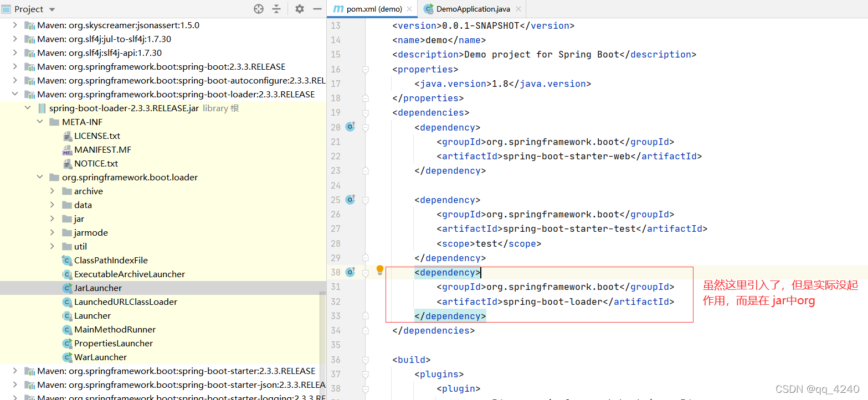The width and height of the screenshot is (868, 400).
Task: Select Maven jul-to-slf4j:1.7.30 library
Action: click(x=104, y=39)
